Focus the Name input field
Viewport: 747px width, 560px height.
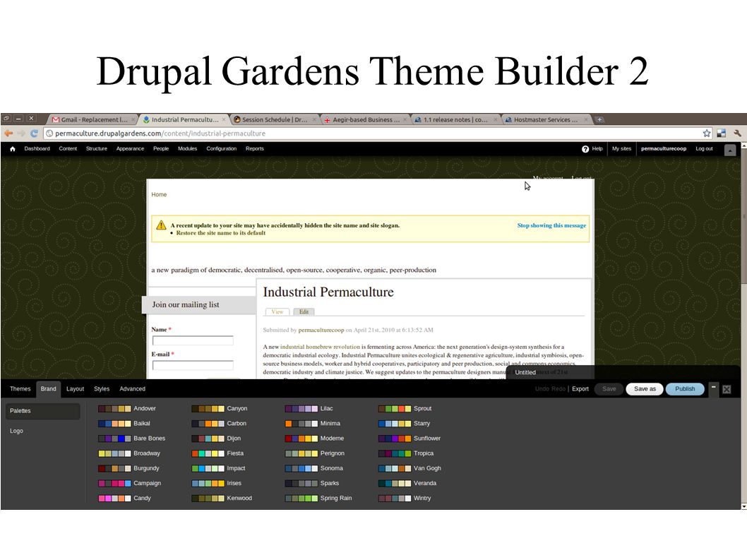tap(193, 340)
